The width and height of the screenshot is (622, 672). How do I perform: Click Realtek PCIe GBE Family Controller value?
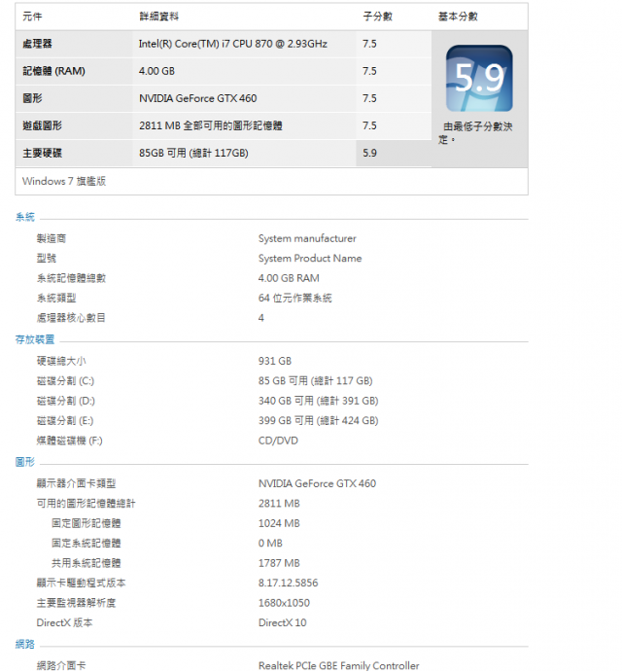[x=339, y=665]
